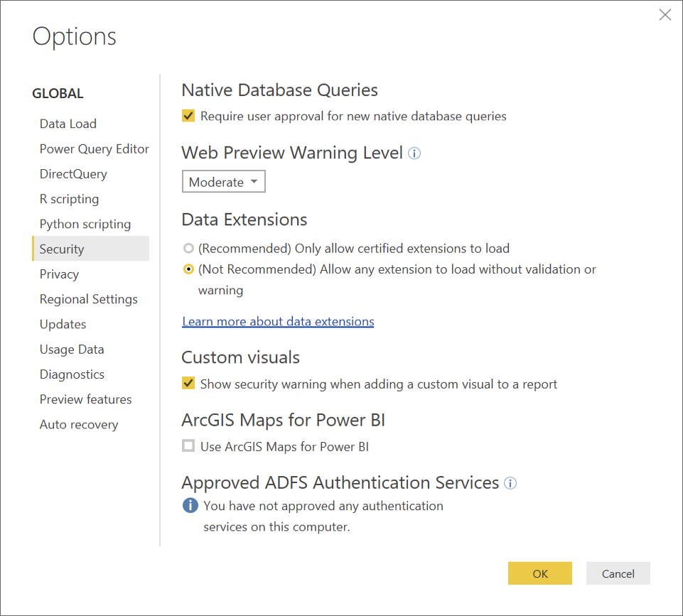The width and height of the screenshot is (683, 616).
Task: Open the Data Load settings page
Action: tap(68, 124)
